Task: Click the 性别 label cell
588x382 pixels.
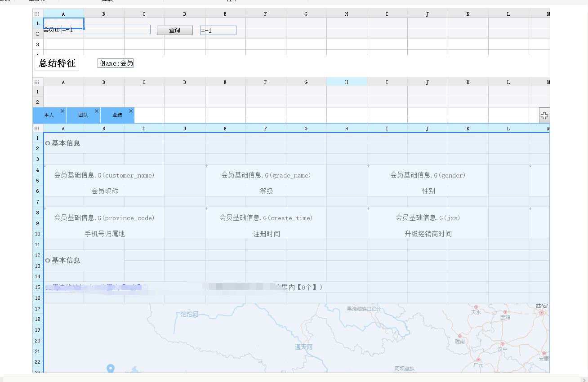Action: [x=428, y=191]
